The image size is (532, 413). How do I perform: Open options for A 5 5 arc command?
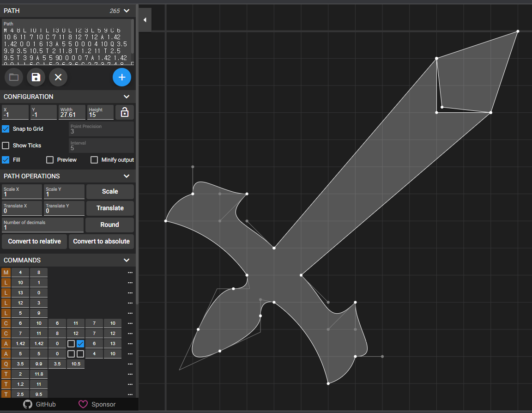point(130,354)
